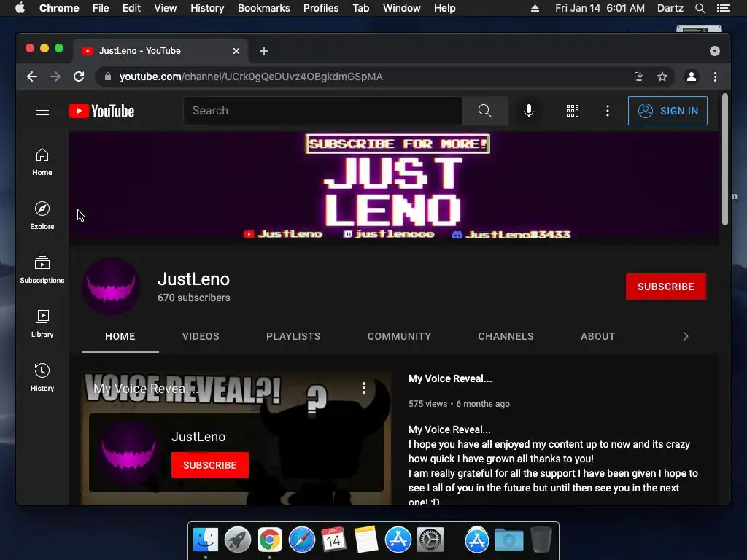
Task: Click in the YouTube search field
Action: pos(322,111)
